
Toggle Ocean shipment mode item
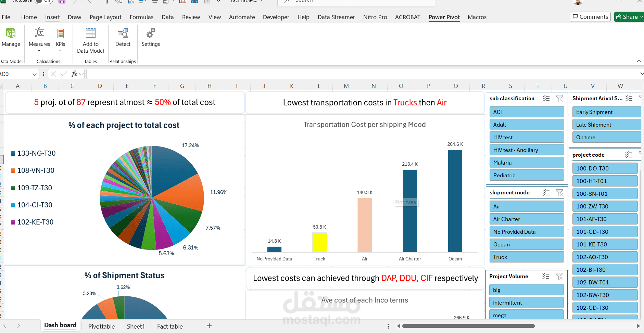tap(527, 244)
